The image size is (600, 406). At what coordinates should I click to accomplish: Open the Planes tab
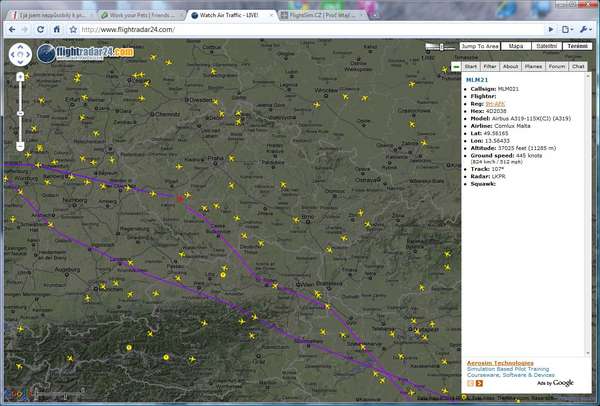(x=533, y=67)
